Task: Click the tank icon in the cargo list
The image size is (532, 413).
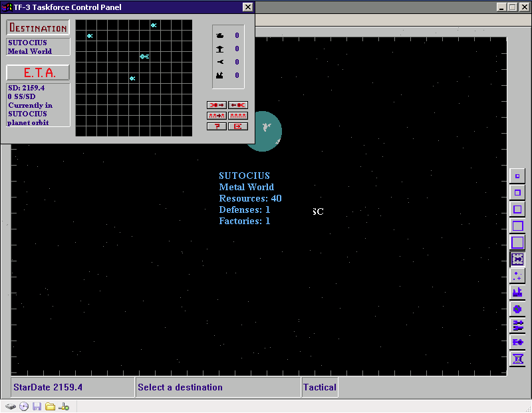Action: click(x=220, y=35)
